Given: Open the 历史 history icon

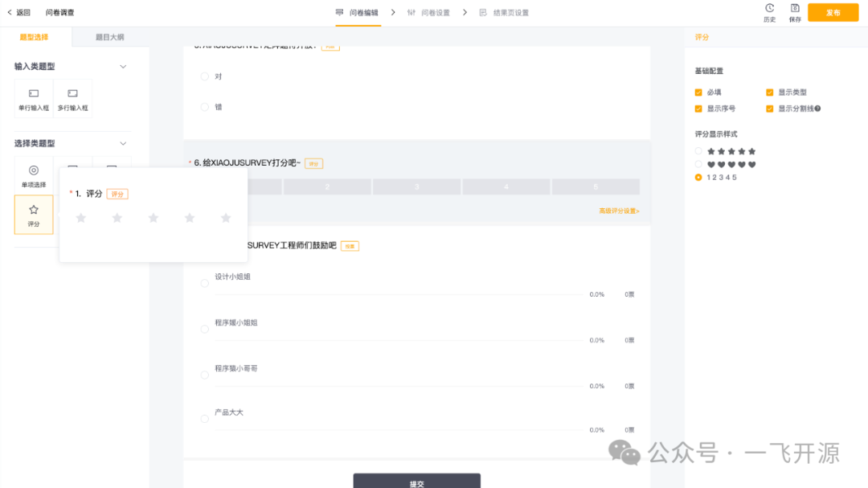Looking at the screenshot, I should tap(769, 12).
